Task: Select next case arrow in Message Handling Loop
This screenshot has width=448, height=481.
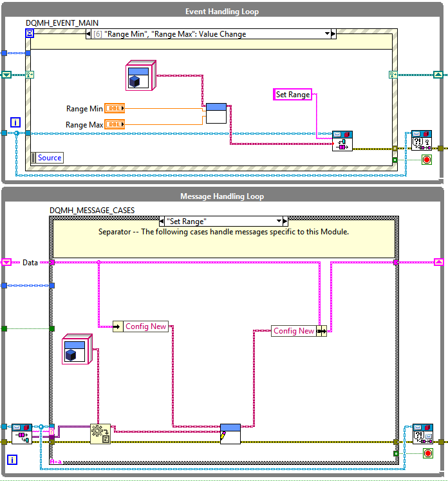Action: (x=285, y=221)
